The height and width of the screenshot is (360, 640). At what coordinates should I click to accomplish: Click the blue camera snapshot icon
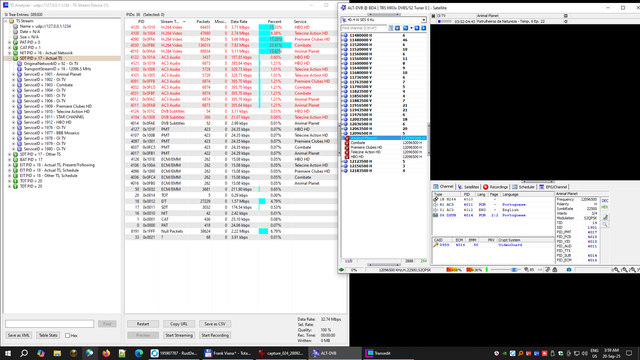pyautogui.click(x=569, y=270)
